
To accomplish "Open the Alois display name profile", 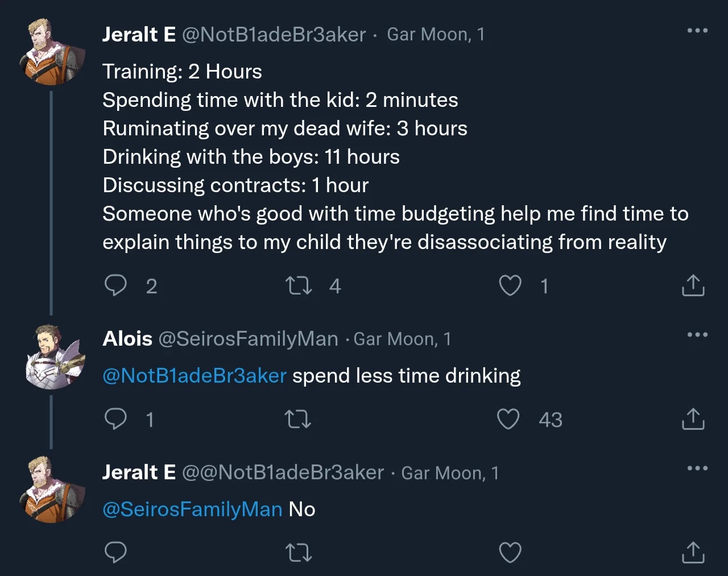I will 127,339.
